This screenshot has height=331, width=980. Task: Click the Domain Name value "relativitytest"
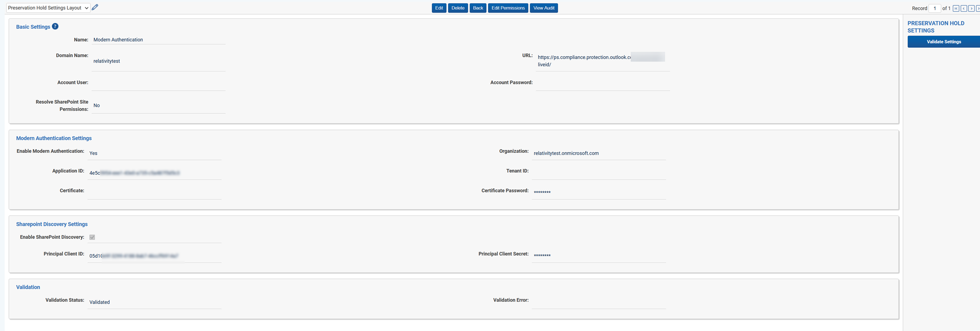click(x=107, y=61)
